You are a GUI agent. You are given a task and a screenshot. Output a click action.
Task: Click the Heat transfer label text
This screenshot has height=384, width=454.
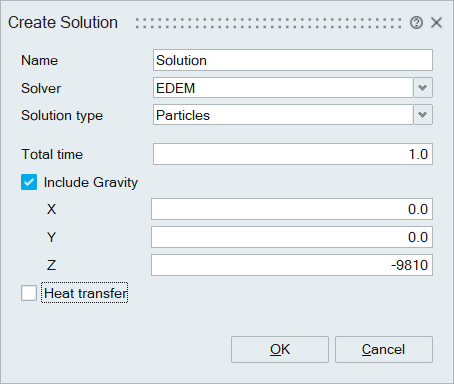[x=85, y=293]
